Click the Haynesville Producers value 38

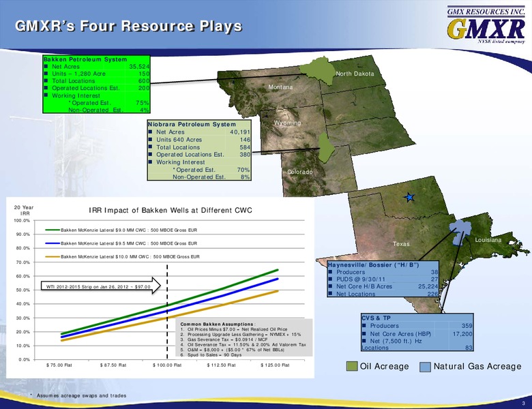tap(434, 272)
